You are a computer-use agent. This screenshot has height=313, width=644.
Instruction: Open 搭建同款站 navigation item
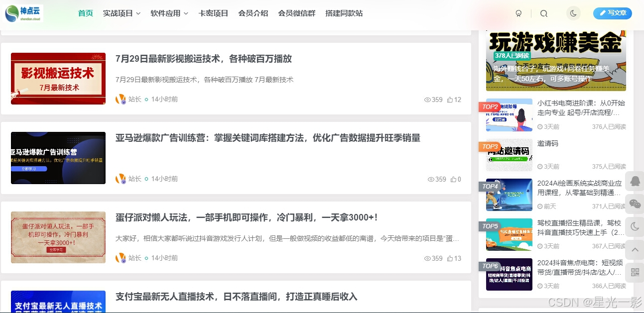click(344, 13)
